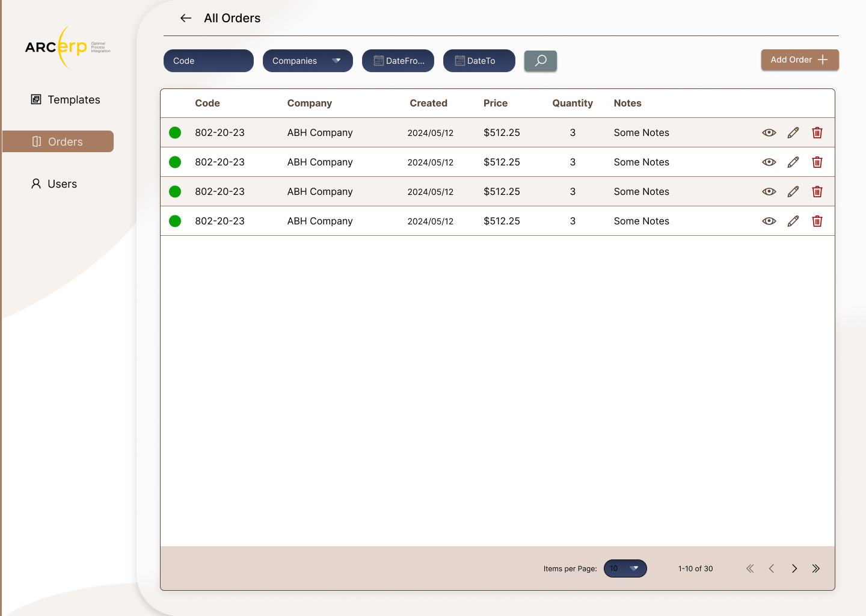Click into the Code filter field
866x616 pixels.
click(x=209, y=61)
